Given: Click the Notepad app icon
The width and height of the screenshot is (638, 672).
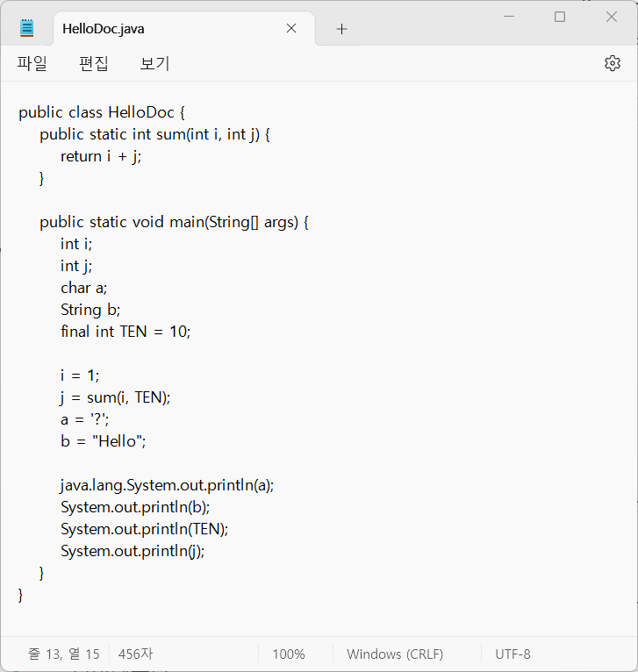Looking at the screenshot, I should click(x=26, y=28).
